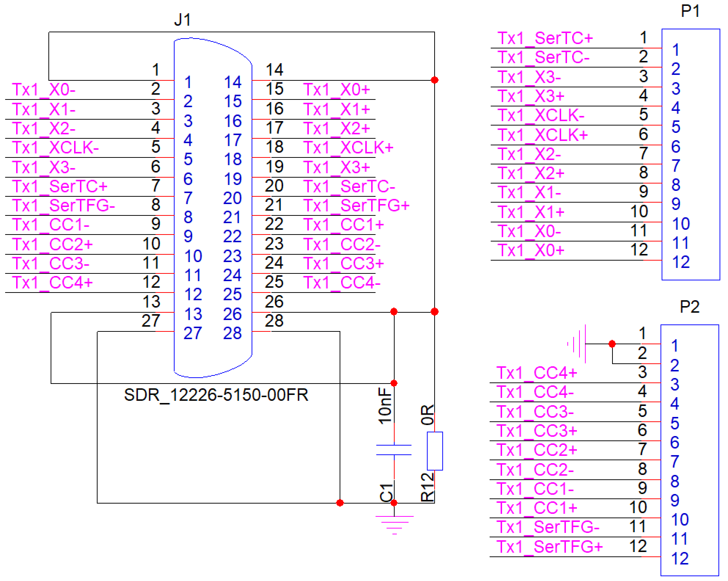Click the P1 designator text

(690, 11)
